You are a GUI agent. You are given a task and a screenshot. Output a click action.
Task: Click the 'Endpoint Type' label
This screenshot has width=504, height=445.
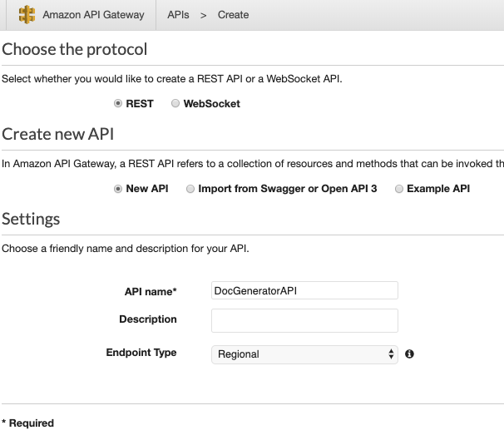[141, 353]
